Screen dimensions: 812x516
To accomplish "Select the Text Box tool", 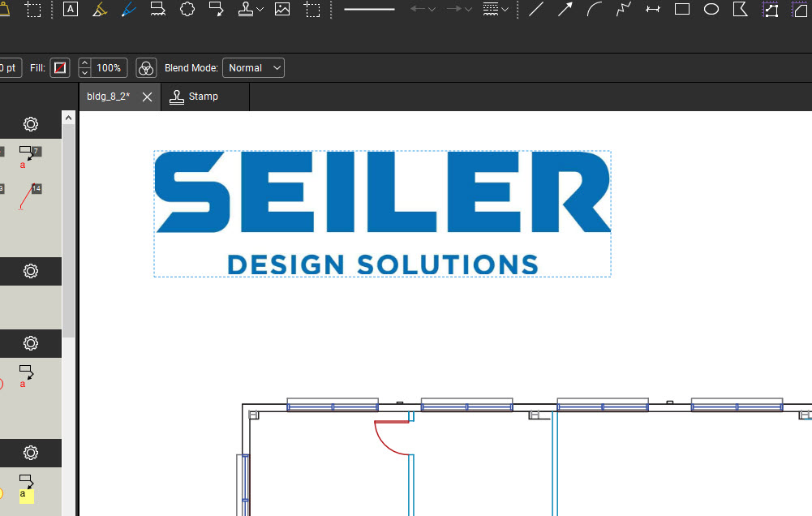I will coord(71,9).
